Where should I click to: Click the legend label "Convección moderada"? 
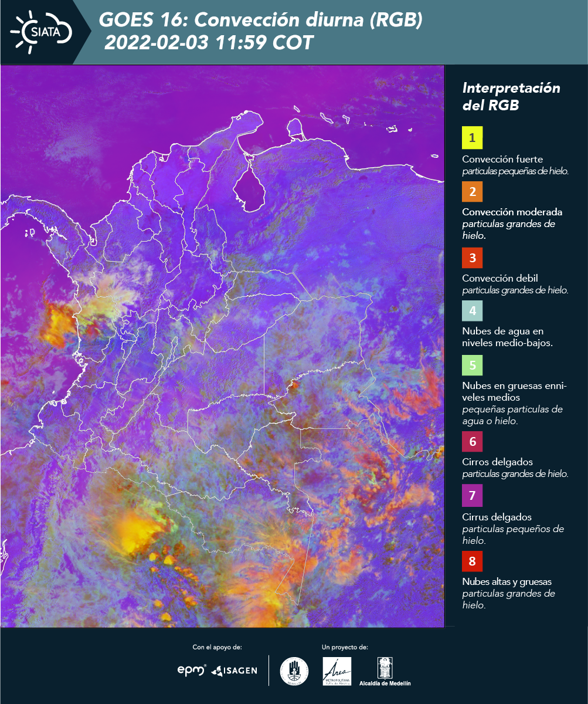tap(512, 212)
